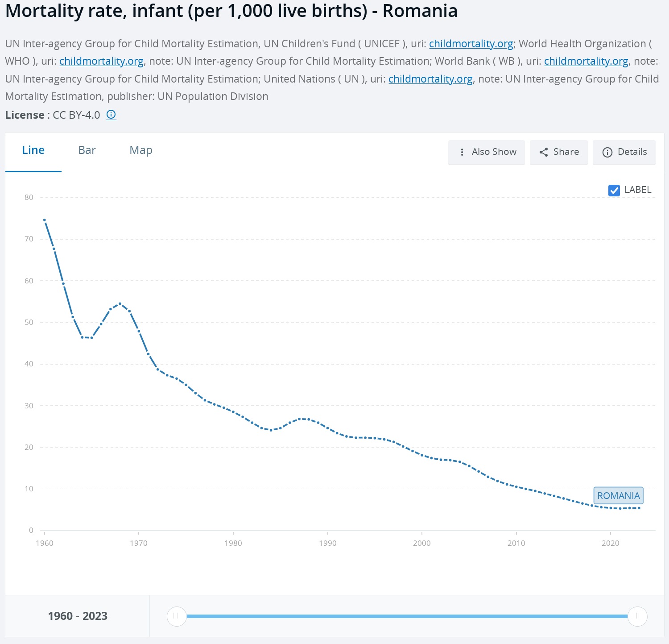Open the Details info panel
The height and width of the screenshot is (644, 669).
[x=624, y=152]
